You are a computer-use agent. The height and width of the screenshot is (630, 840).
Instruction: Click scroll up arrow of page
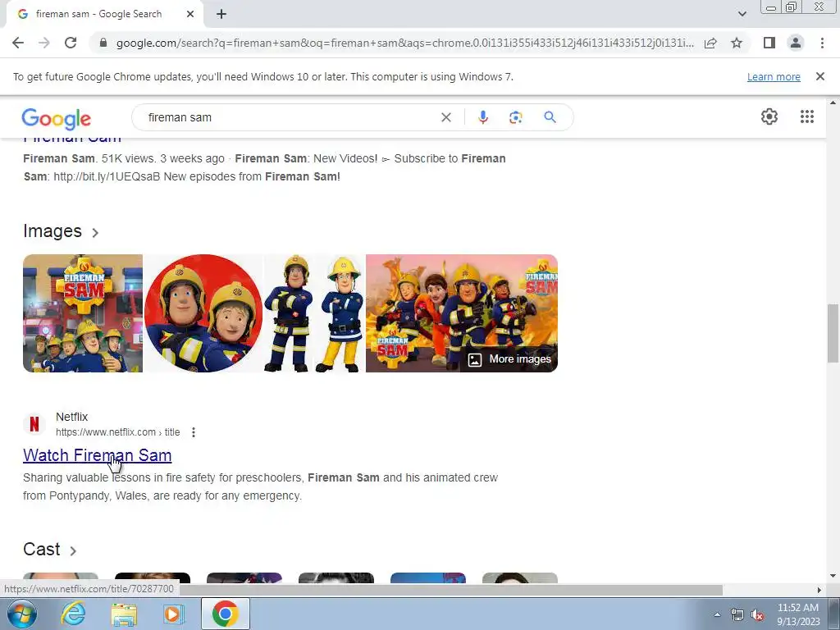click(833, 103)
